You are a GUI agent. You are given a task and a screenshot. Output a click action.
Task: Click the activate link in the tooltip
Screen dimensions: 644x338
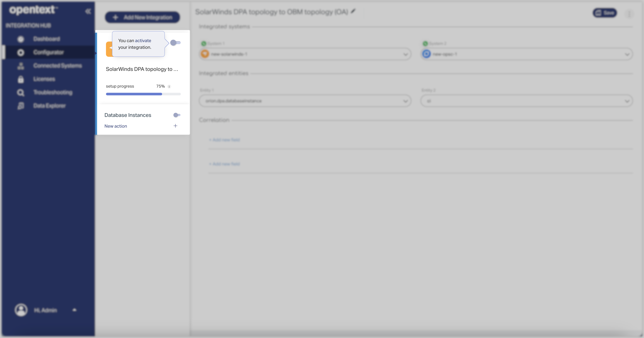(143, 41)
